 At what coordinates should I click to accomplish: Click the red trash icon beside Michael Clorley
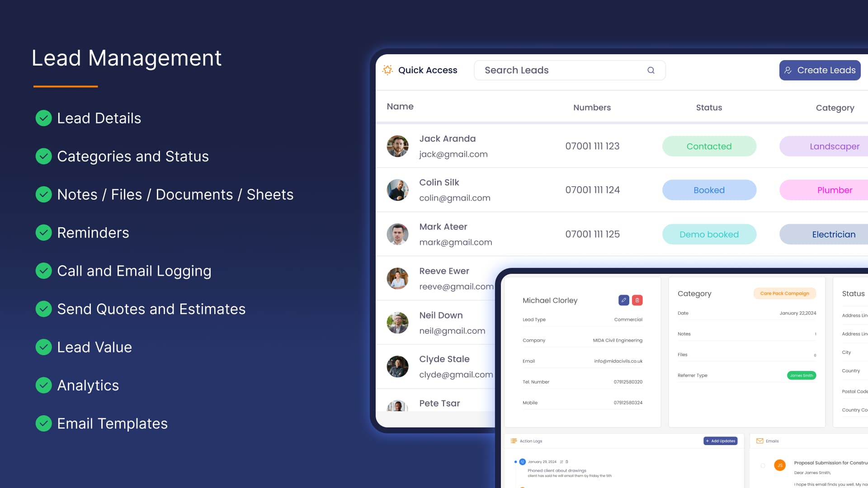[x=637, y=300]
